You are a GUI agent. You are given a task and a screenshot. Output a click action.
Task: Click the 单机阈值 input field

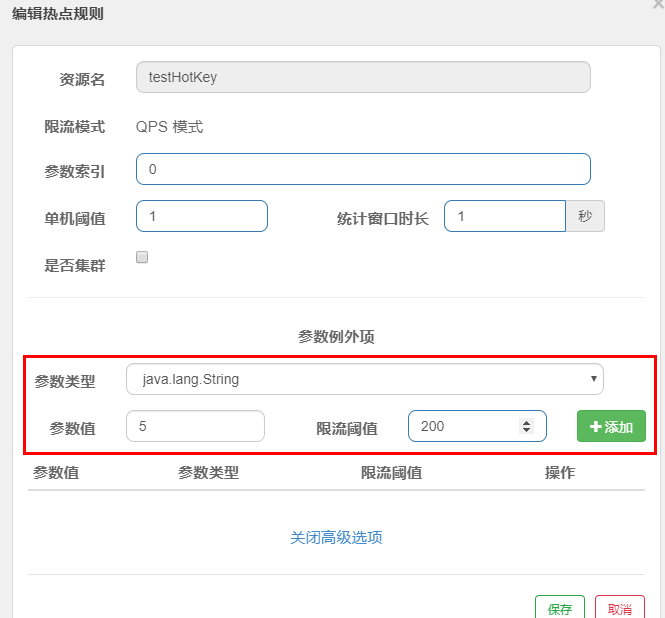[201, 216]
